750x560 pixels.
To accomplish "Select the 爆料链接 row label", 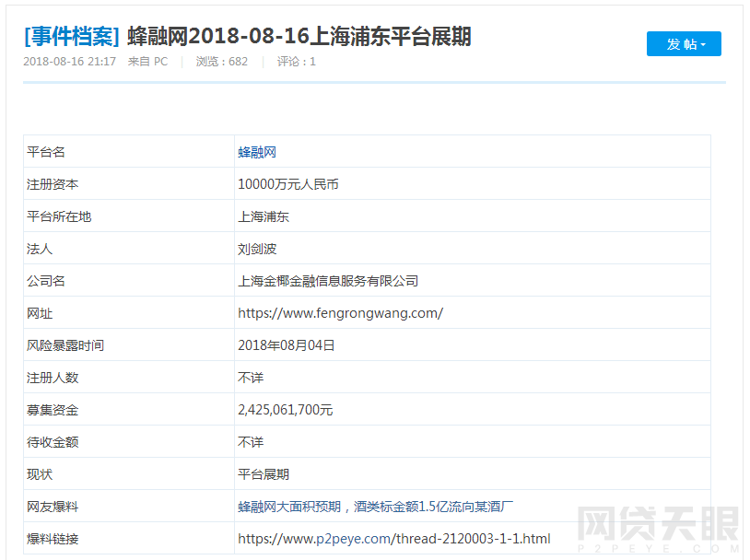I will coord(53,539).
